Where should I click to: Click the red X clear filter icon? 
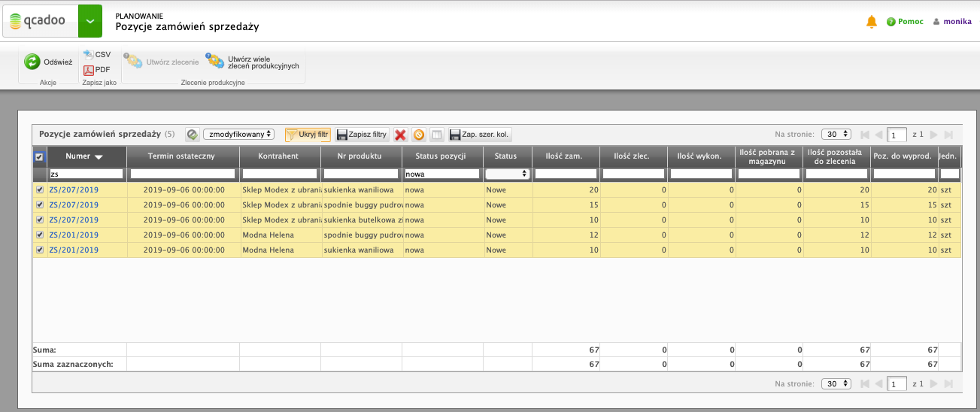400,135
